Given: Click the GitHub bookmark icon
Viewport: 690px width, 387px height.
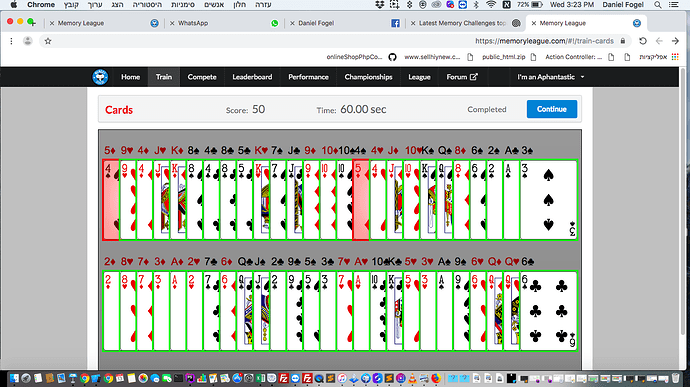Looking at the screenshot, I should tap(392, 57).
